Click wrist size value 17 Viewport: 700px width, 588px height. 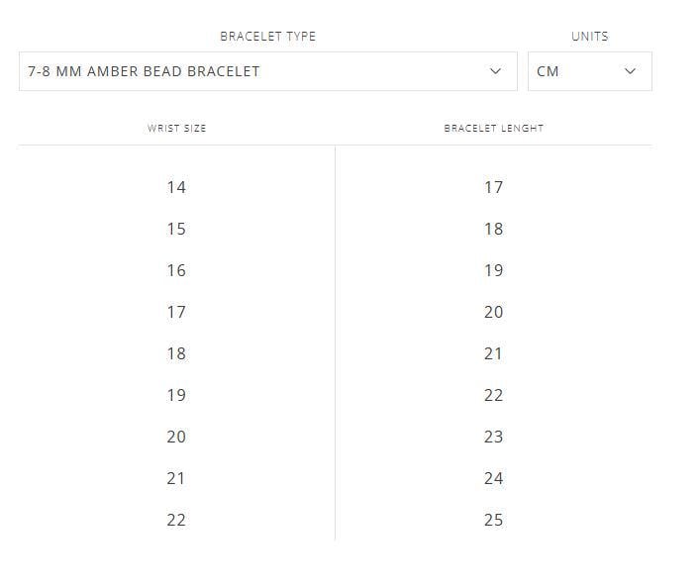[176, 312]
